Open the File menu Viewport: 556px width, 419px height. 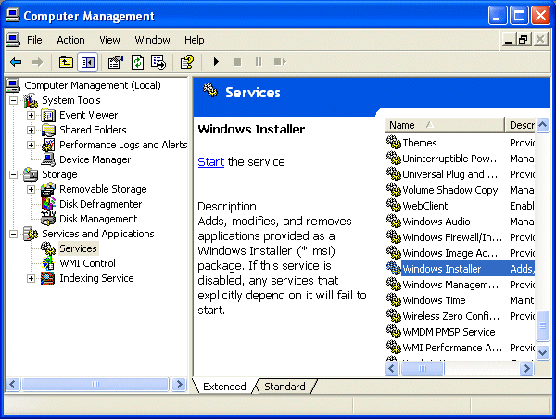(x=35, y=40)
